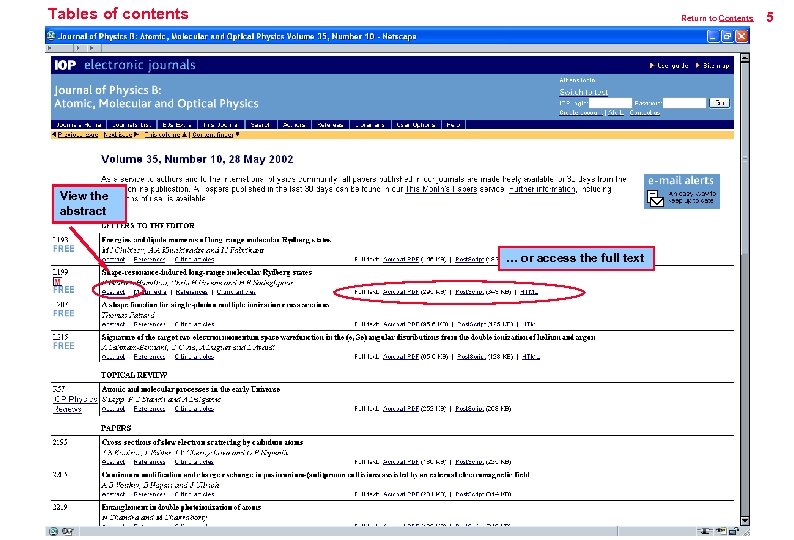Image resolution: width=794 pixels, height=540 pixels.
Task: Open the Journals List tab
Action: pyautogui.click(x=132, y=125)
